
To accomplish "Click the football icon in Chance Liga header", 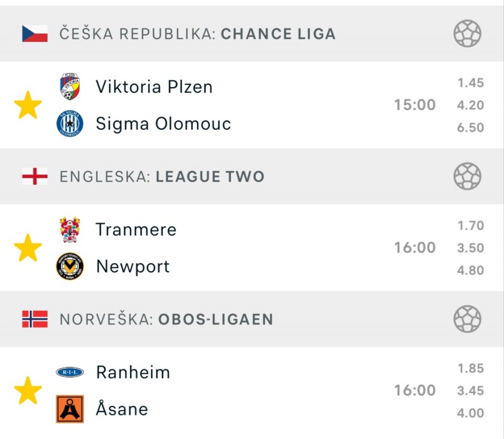I will click(467, 34).
